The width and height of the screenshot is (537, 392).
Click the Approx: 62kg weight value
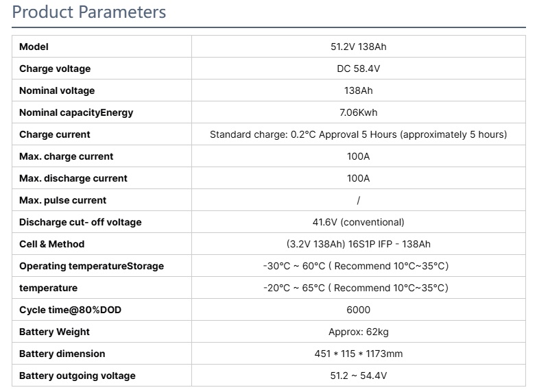tap(358, 332)
